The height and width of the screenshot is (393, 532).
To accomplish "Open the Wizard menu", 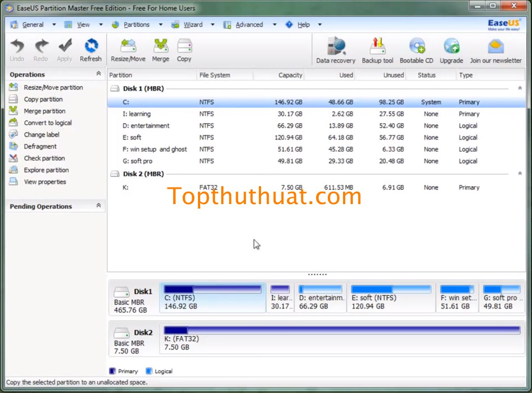I will tap(193, 25).
